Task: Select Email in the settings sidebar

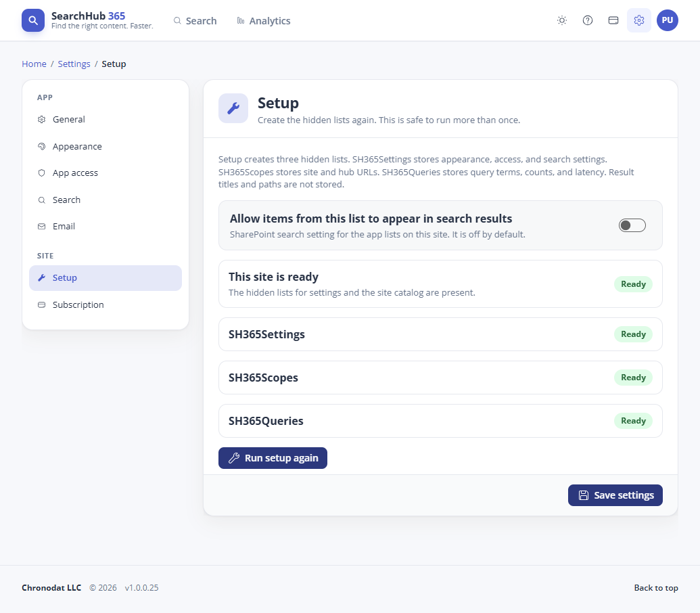Action: (106, 227)
